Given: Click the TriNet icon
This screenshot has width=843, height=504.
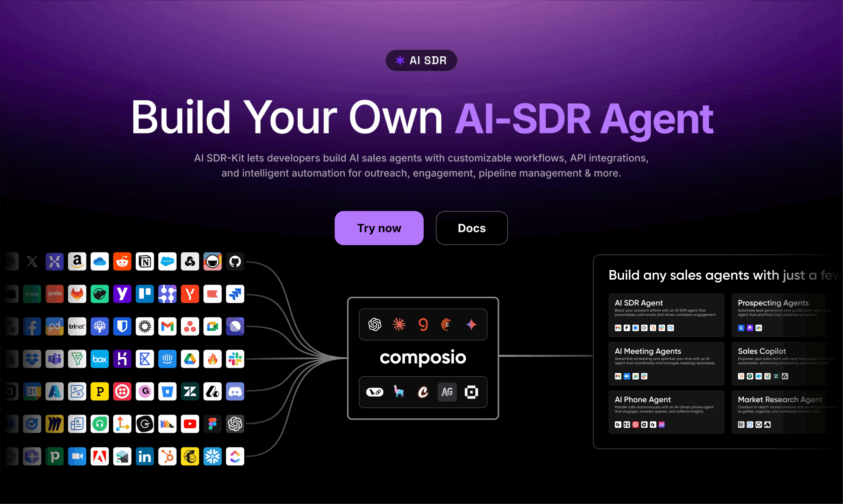Looking at the screenshot, I should (x=77, y=326).
